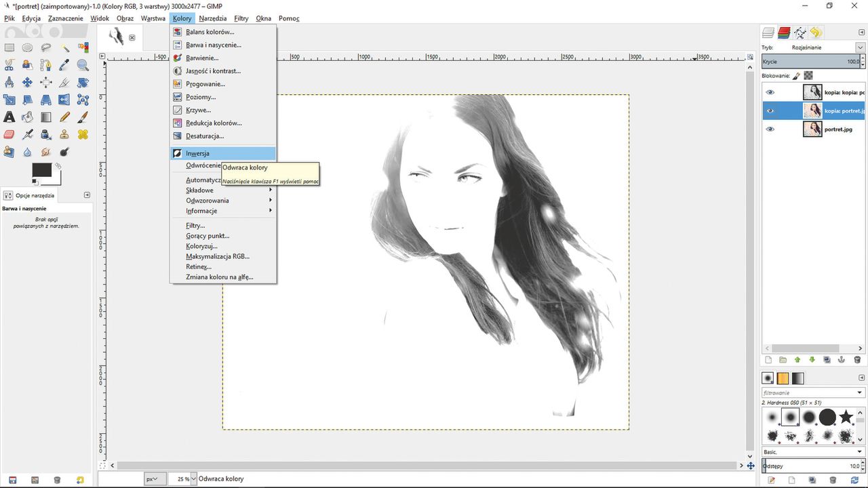
Task: Adjust the Odstępy spacing slider
Action: 810,466
